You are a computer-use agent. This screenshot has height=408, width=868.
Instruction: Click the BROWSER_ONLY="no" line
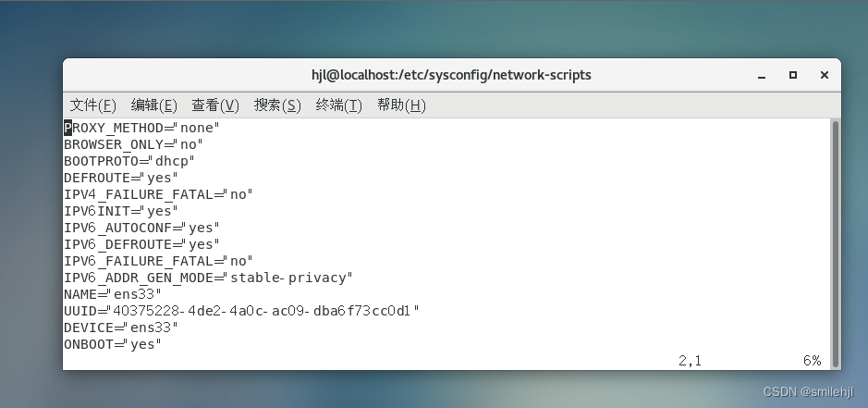pos(133,143)
